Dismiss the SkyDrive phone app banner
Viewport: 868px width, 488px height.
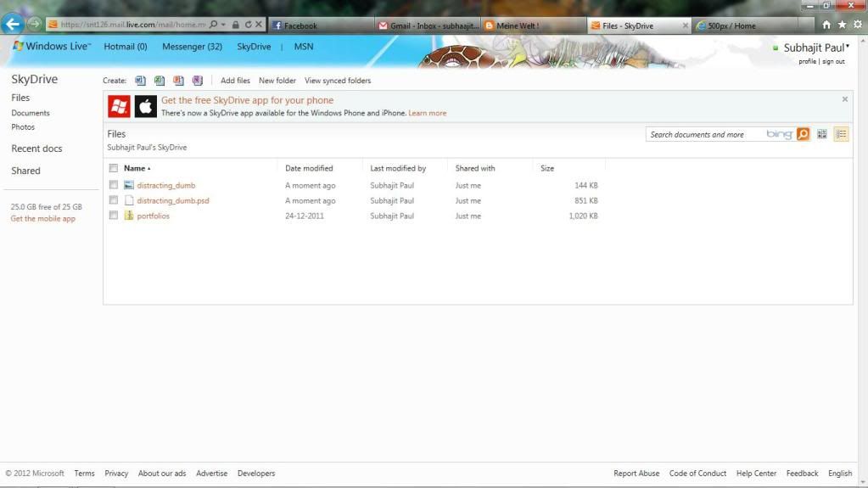[845, 99]
